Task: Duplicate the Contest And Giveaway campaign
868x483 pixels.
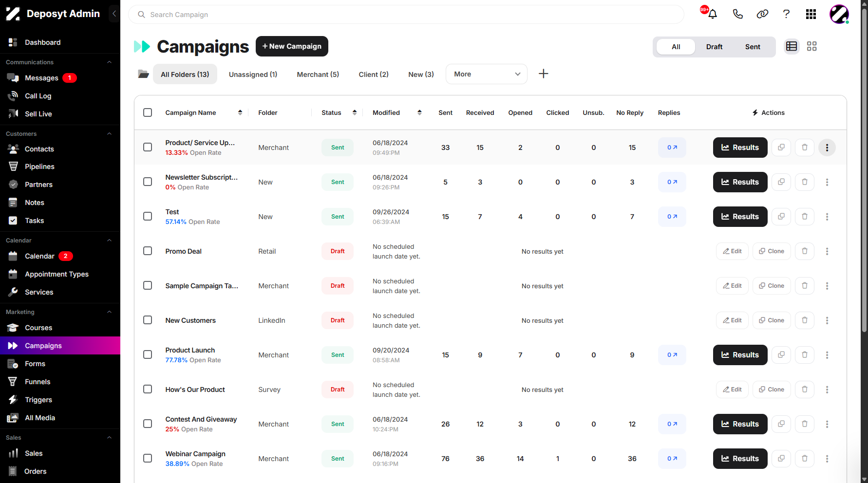Action: click(x=781, y=424)
